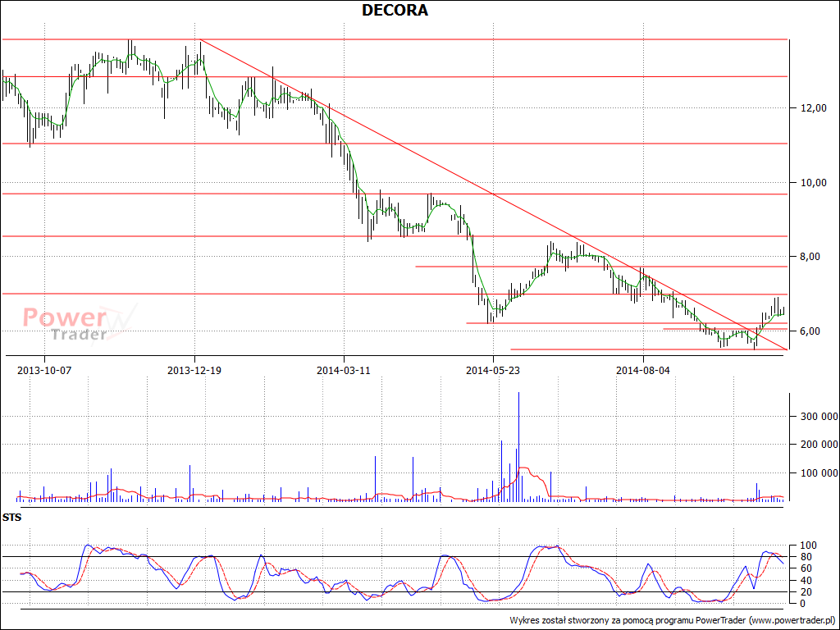This screenshot has width=840, height=630.
Task: Click the 2014-03-11 date label
Action: 344,370
